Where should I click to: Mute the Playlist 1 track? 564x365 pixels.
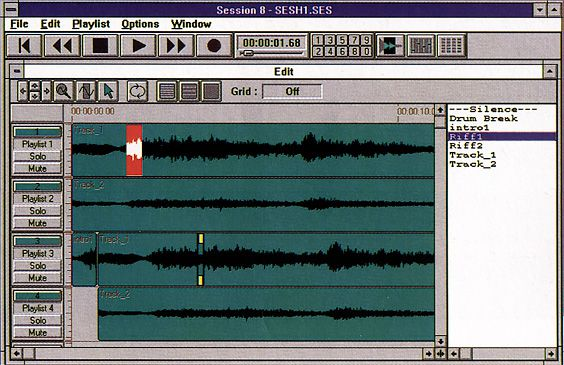37,168
